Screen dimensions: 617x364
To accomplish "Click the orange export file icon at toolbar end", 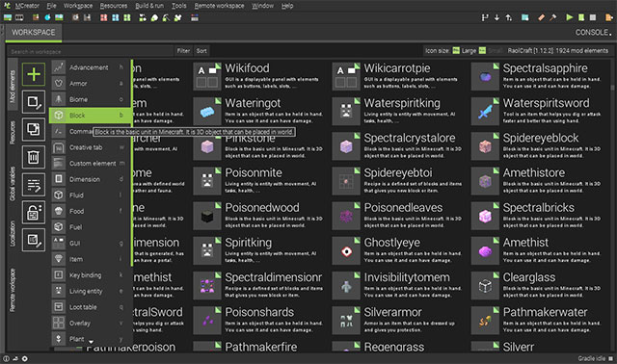I will click(608, 17).
